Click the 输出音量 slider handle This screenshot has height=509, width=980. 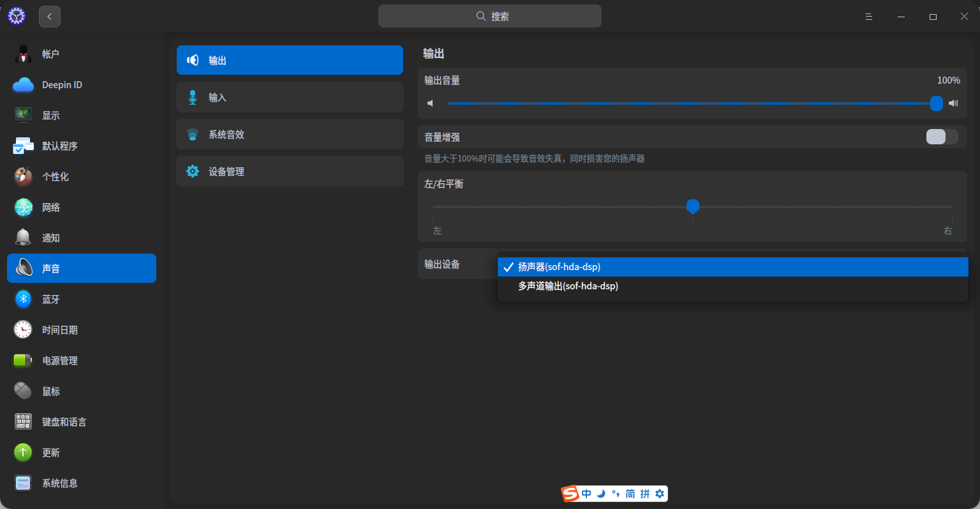[936, 103]
